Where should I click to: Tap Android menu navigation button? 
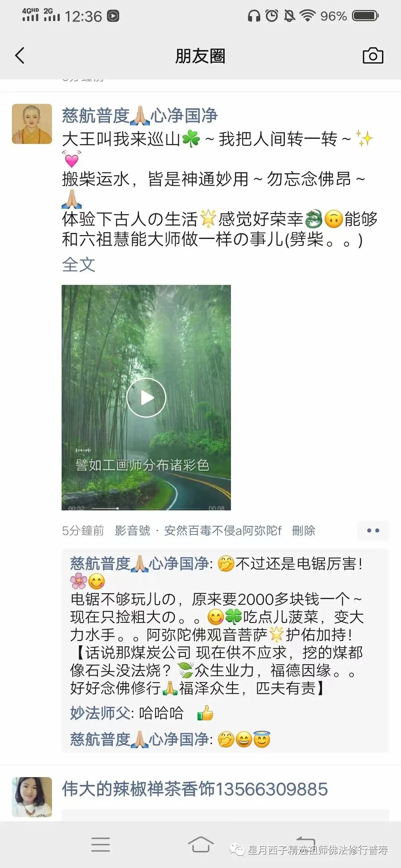(x=101, y=844)
